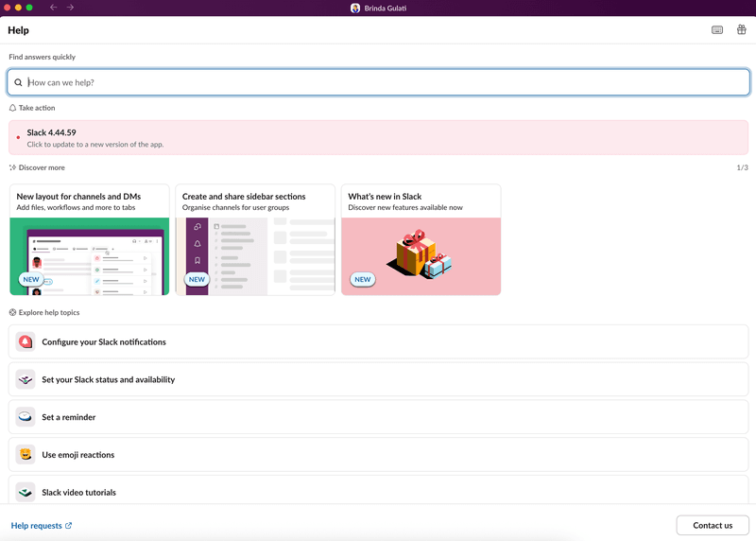Open Configure your Slack notifications topic
Image resolution: width=756 pixels, height=541 pixels.
pos(379,341)
